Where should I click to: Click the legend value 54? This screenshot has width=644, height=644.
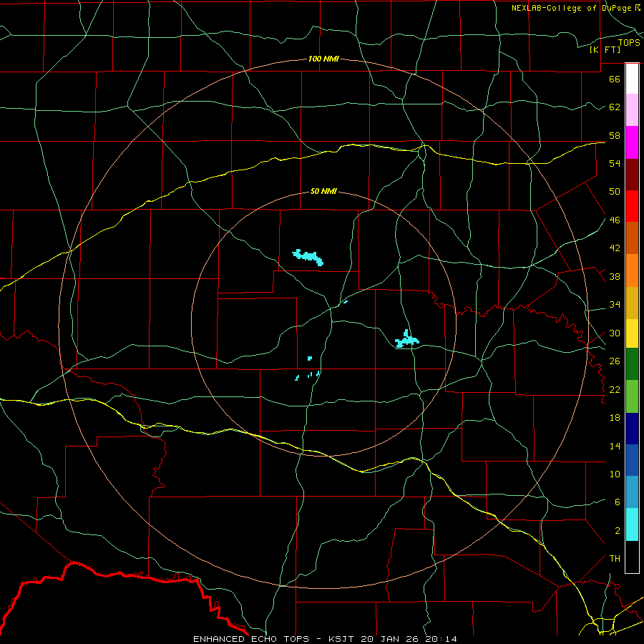tap(615, 163)
